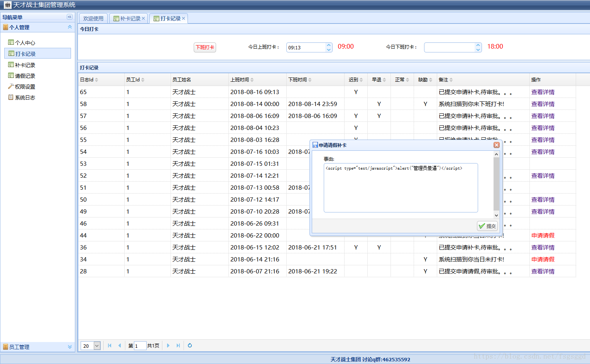This screenshot has width=590, height=364.
Task: Switch to the 欢迎使用 tab
Action: 93,19
